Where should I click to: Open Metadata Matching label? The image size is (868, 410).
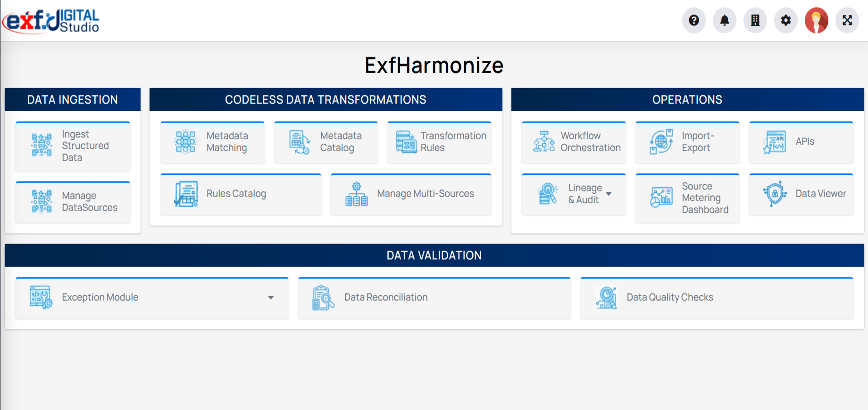[227, 141]
